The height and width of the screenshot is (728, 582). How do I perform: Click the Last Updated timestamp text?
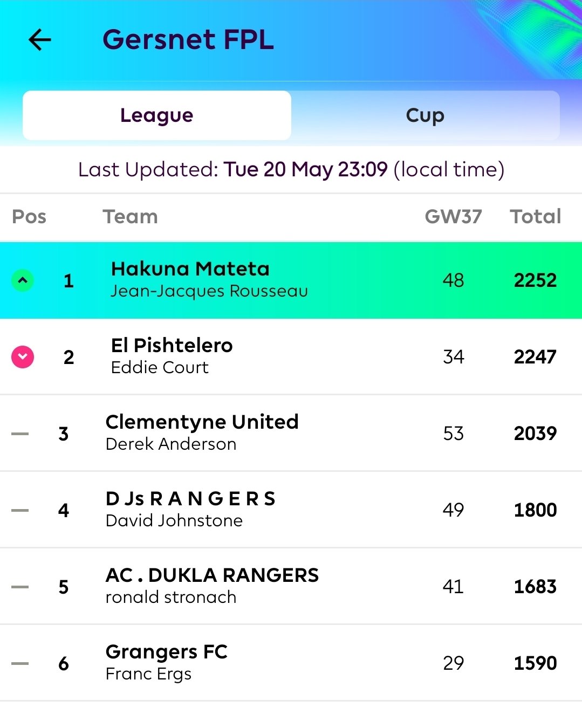[291, 169]
